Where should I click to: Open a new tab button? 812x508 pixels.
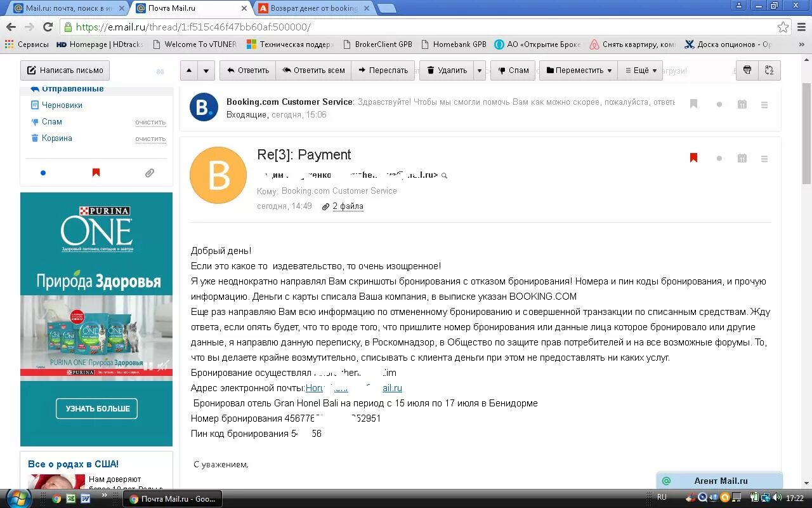(x=387, y=8)
